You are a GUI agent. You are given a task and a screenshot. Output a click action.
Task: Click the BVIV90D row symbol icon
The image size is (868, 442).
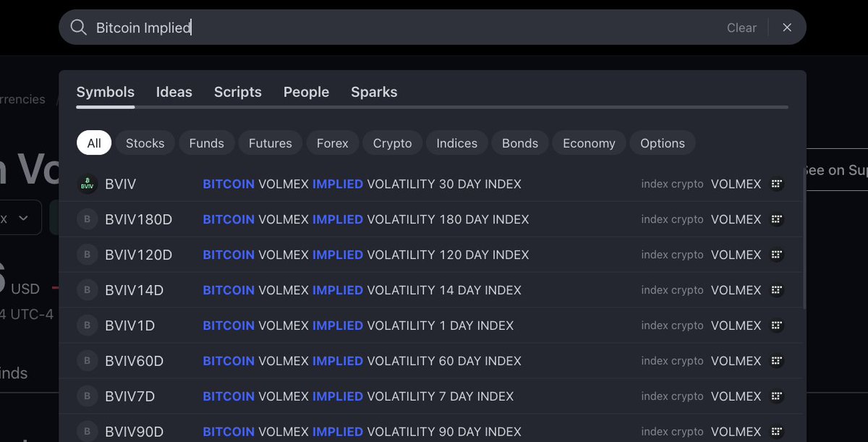click(x=88, y=432)
